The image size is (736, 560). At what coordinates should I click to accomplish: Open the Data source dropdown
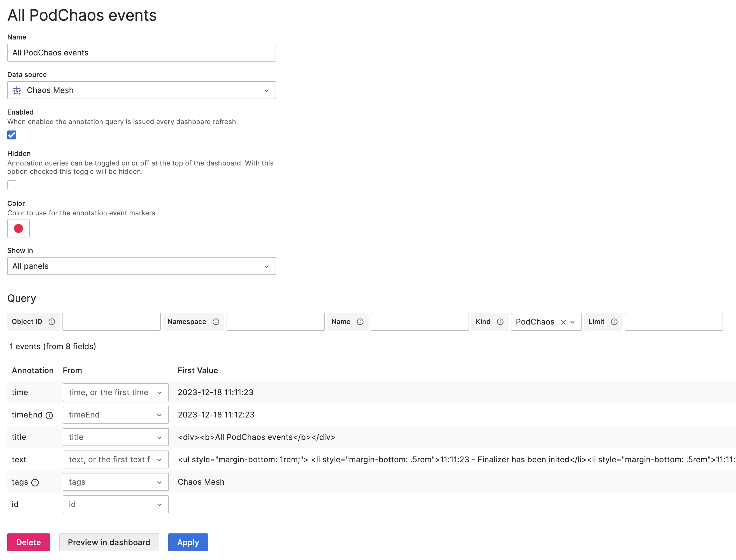[x=141, y=90]
